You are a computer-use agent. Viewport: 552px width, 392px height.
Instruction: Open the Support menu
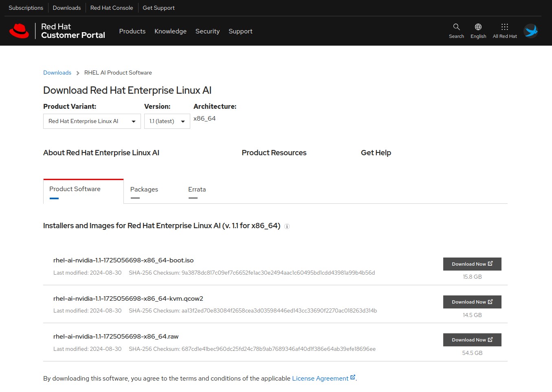pos(240,31)
